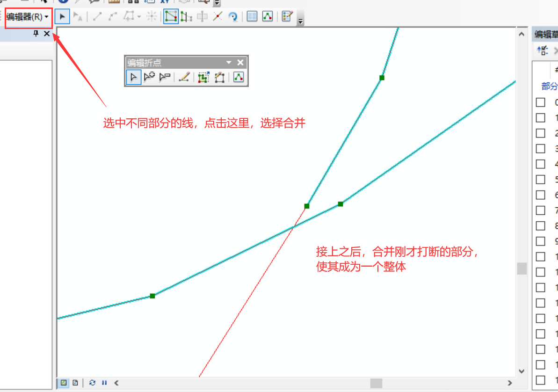Select the Trace construction tool
The width and height of the screenshot is (558, 392).
pos(129,16)
